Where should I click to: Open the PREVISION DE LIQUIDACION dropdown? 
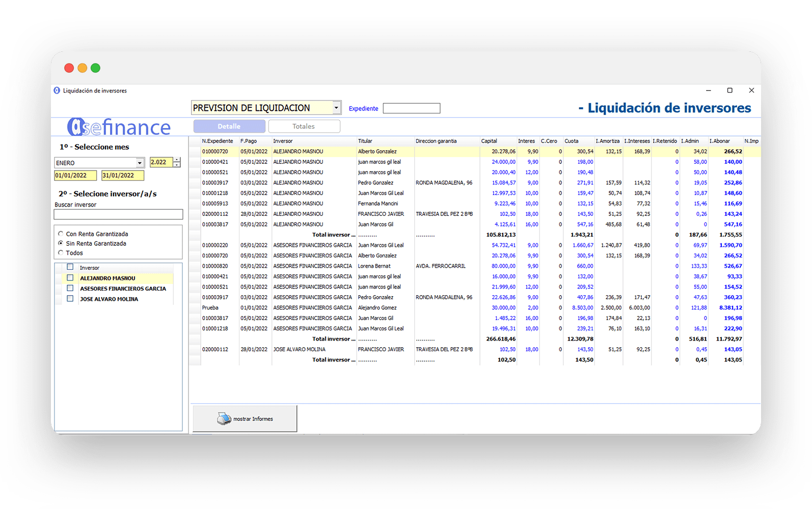click(x=336, y=108)
